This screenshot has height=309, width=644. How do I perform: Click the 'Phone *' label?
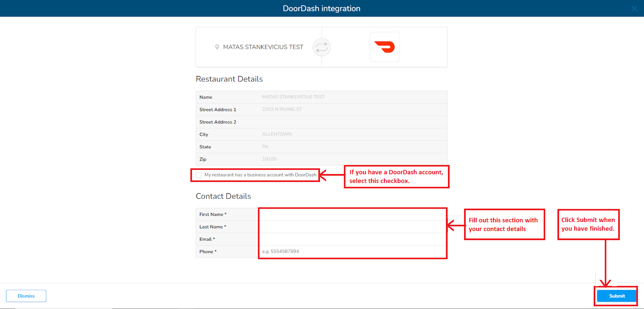coord(208,252)
